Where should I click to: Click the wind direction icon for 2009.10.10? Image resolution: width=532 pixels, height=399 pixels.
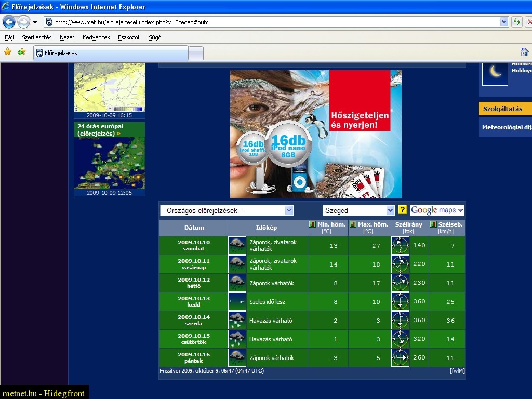pyautogui.click(x=400, y=245)
